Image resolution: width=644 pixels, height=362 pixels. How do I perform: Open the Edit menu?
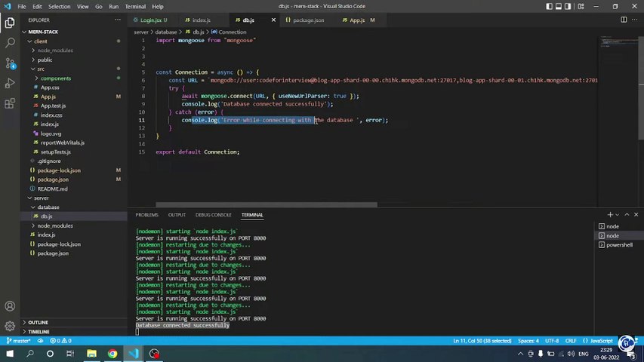pos(37,7)
